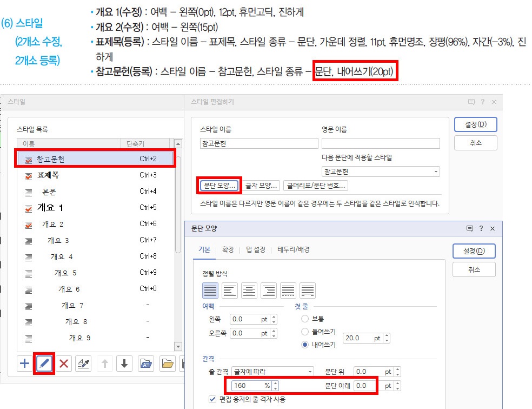Select center alignment icon
The image size is (532, 409).
[x=249, y=291]
